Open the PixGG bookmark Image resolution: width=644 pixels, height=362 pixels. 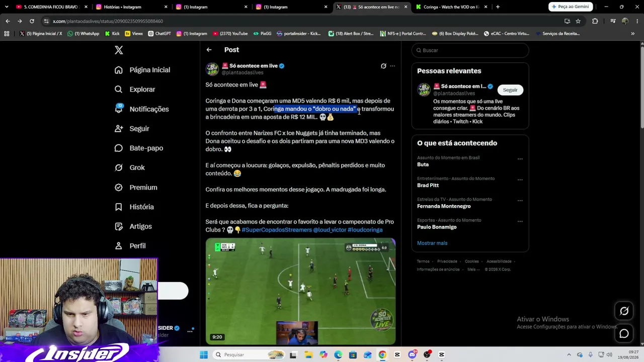click(262, 34)
